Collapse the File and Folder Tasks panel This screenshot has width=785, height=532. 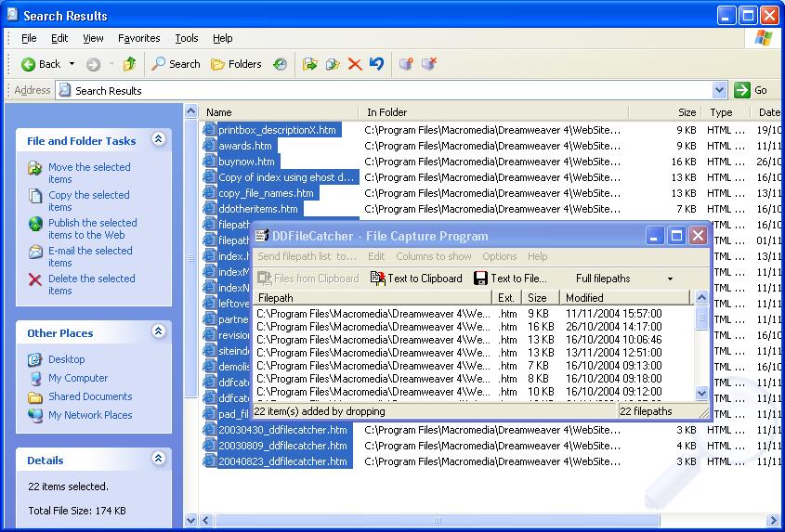click(159, 139)
